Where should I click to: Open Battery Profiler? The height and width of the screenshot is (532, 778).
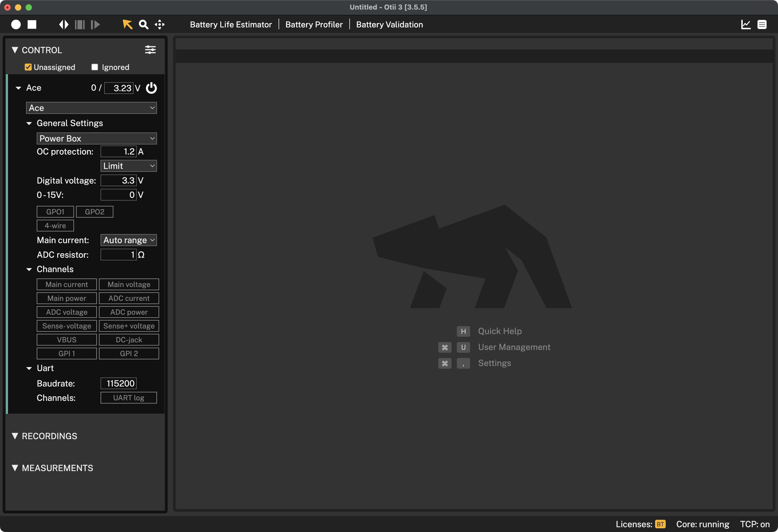[x=314, y=24]
